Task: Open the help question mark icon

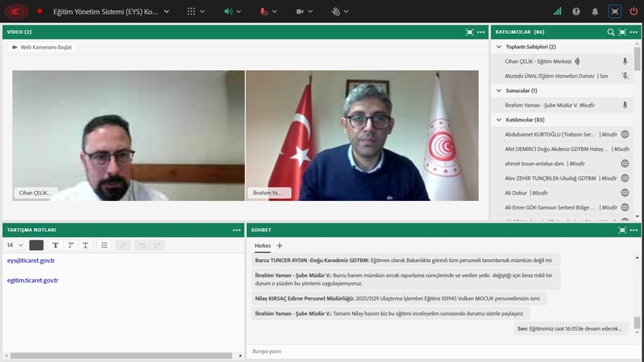Action: click(x=576, y=11)
